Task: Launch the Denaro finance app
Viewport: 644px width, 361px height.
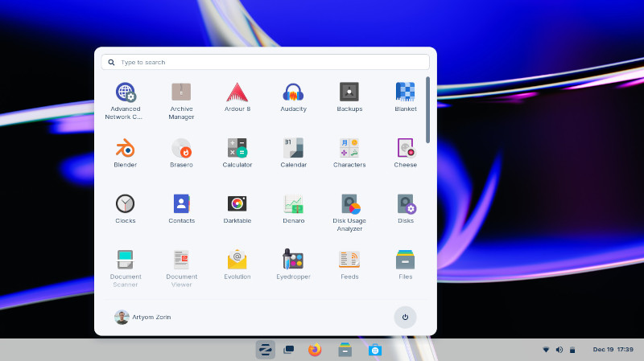Action: [x=293, y=203]
